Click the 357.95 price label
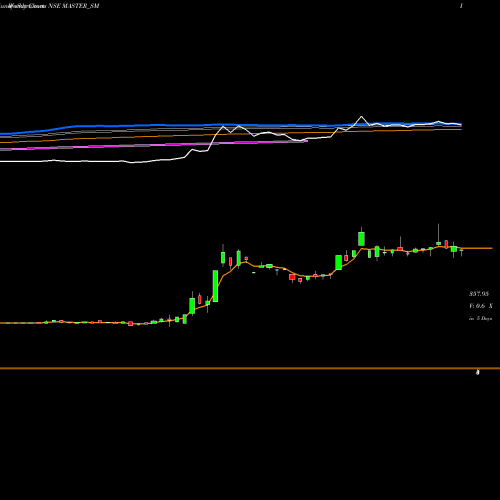The image size is (500, 500). (x=479, y=294)
